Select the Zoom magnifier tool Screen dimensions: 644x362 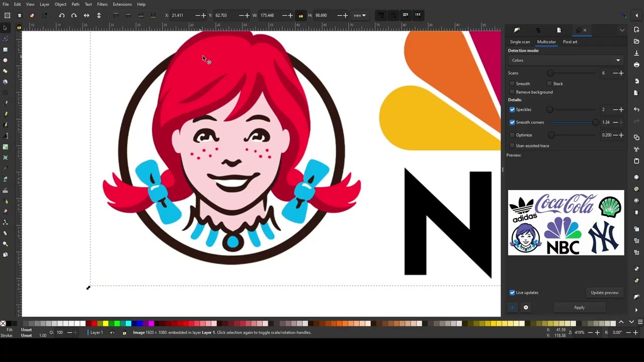coord(6,244)
